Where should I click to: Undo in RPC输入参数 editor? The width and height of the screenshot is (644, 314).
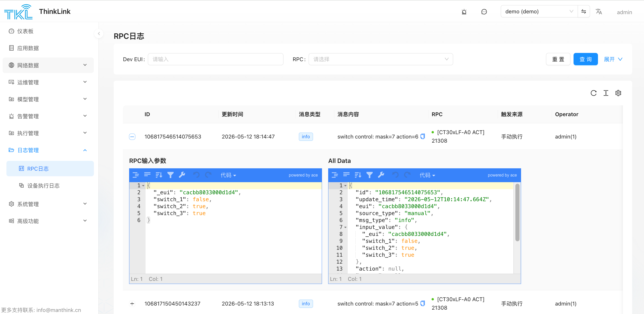pos(196,175)
